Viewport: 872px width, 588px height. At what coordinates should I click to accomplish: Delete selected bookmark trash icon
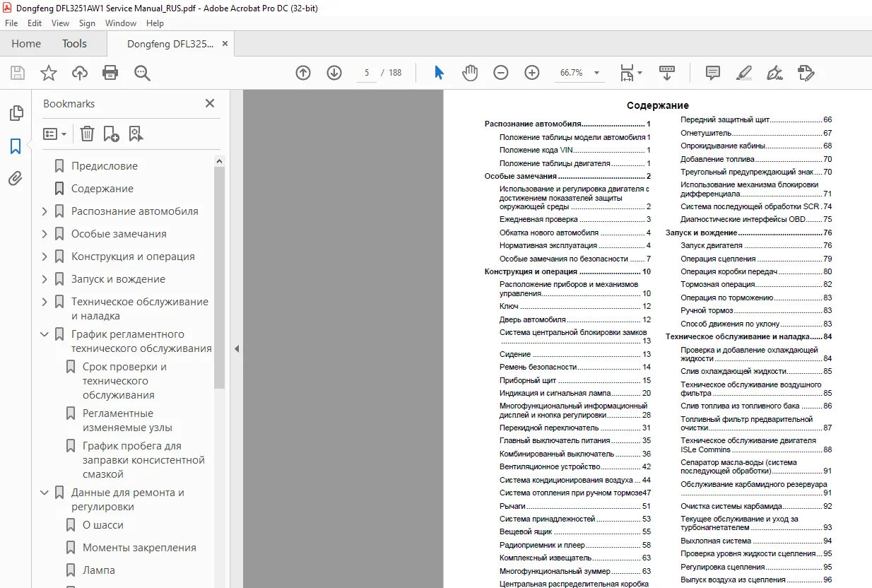(87, 134)
